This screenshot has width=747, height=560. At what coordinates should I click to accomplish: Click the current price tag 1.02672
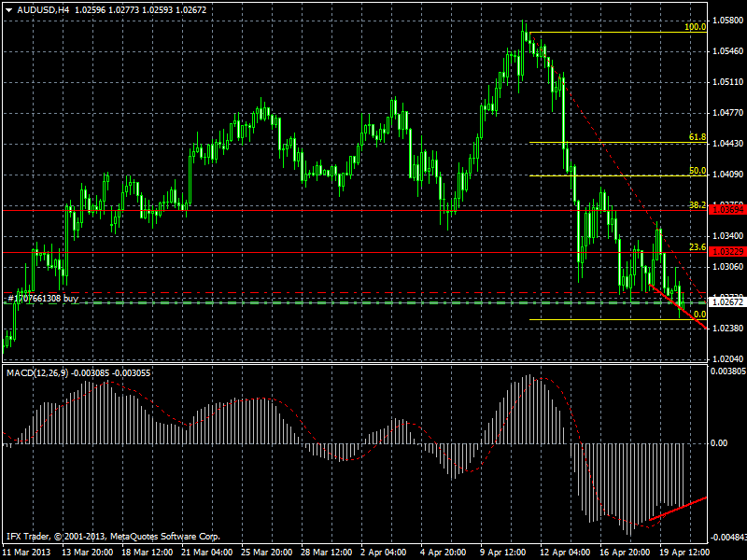(727, 302)
